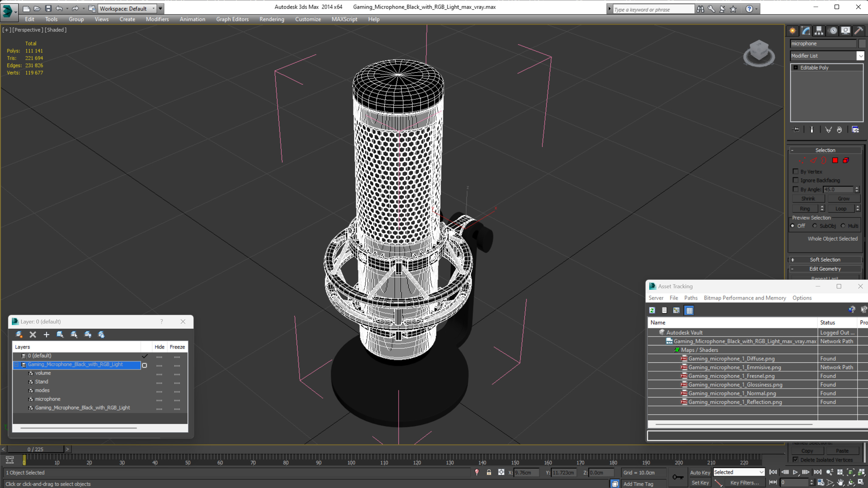Click Create New Layer icon in Layer dialog

19,334
